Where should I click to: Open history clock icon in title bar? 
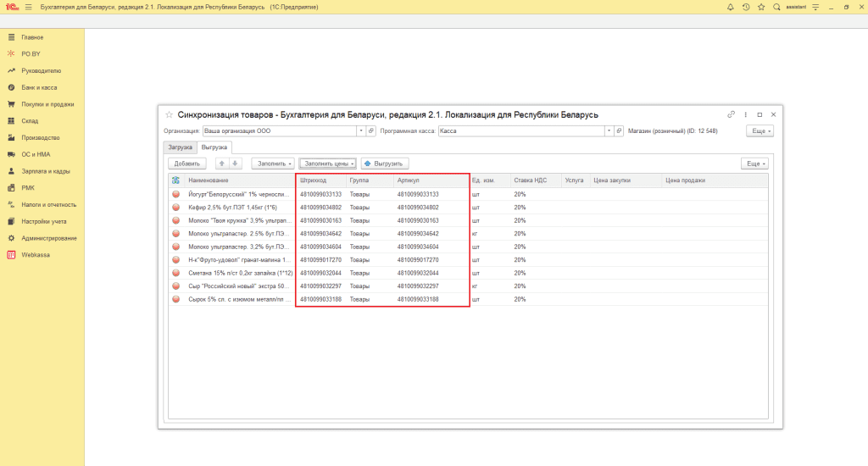(746, 7)
